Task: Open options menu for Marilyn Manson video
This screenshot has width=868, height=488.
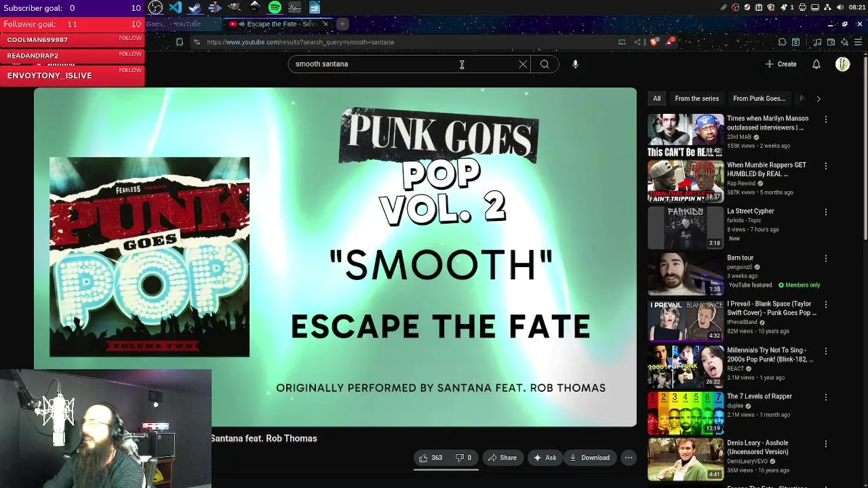Action: 825,119
